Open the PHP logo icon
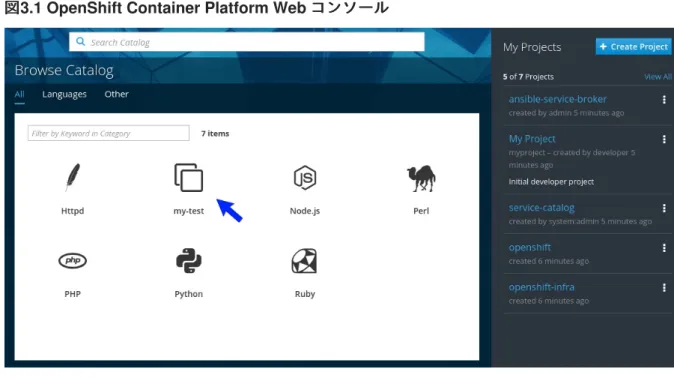The width and height of the screenshot is (674, 378). pos(73,261)
